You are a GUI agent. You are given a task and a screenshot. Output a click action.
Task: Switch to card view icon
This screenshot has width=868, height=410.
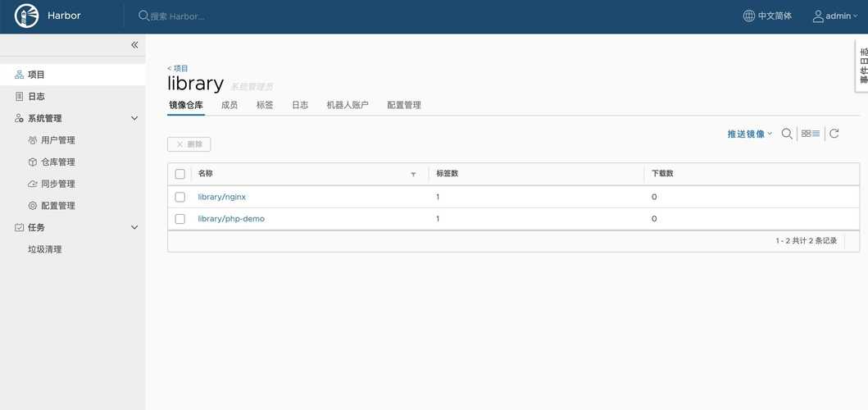click(806, 134)
